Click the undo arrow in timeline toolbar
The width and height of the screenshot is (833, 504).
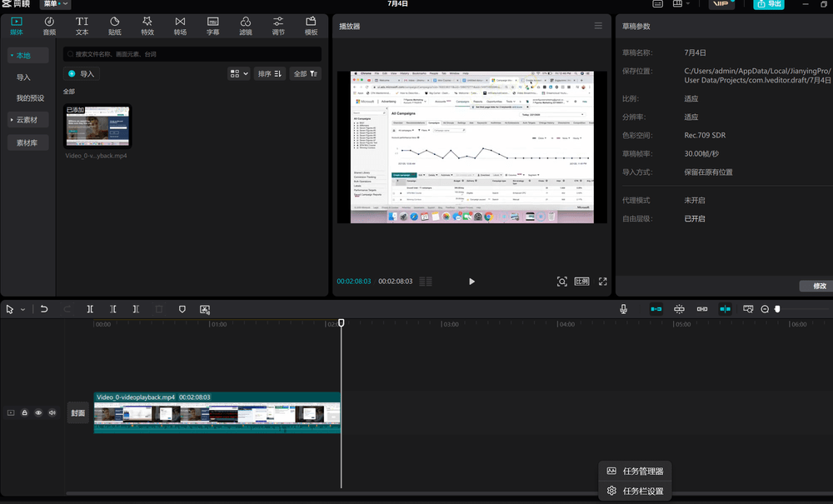coord(44,309)
